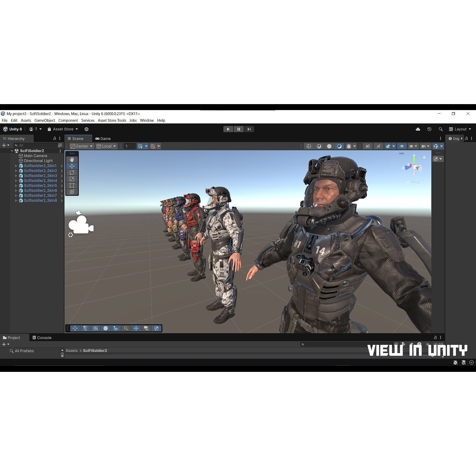This screenshot has width=476, height=476.
Task: Click overlay toolbar node-cross icon
Action: (x=136, y=328)
